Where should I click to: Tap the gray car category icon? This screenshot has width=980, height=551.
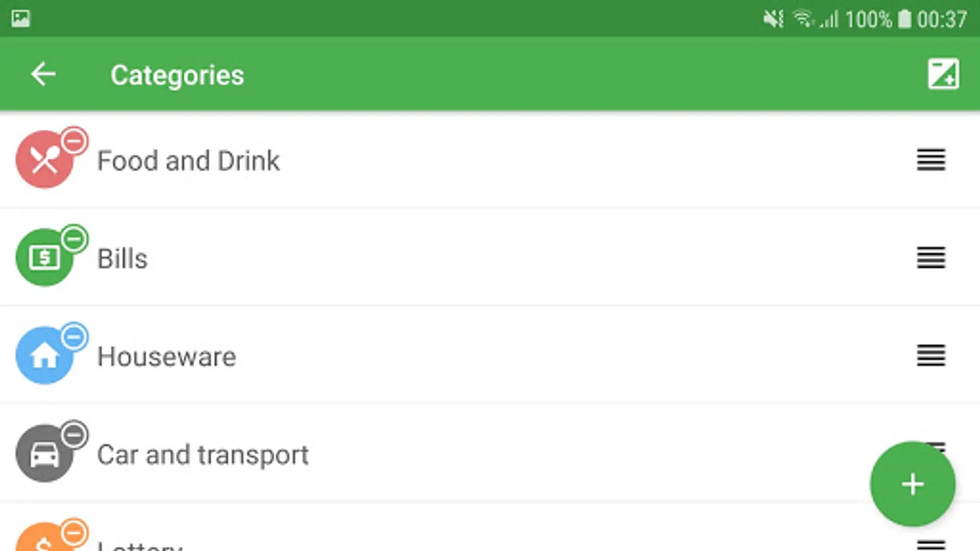point(45,454)
